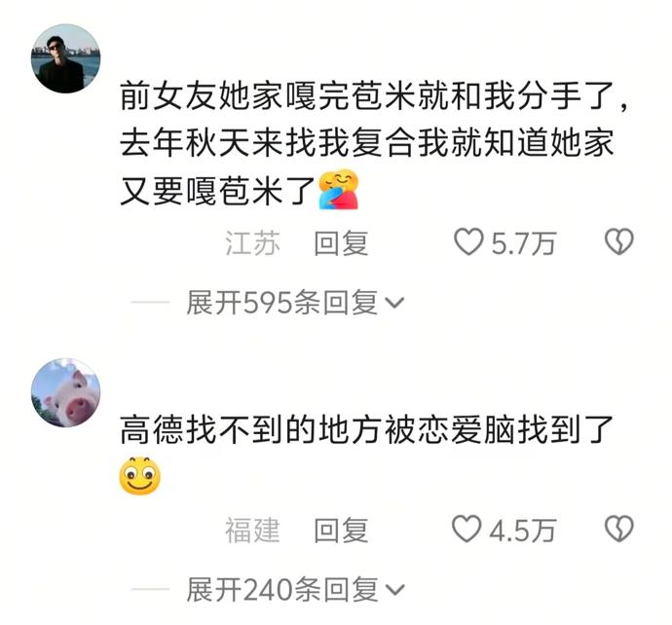
Task: Click the chevron after 展开595条回复
Action: click(394, 304)
